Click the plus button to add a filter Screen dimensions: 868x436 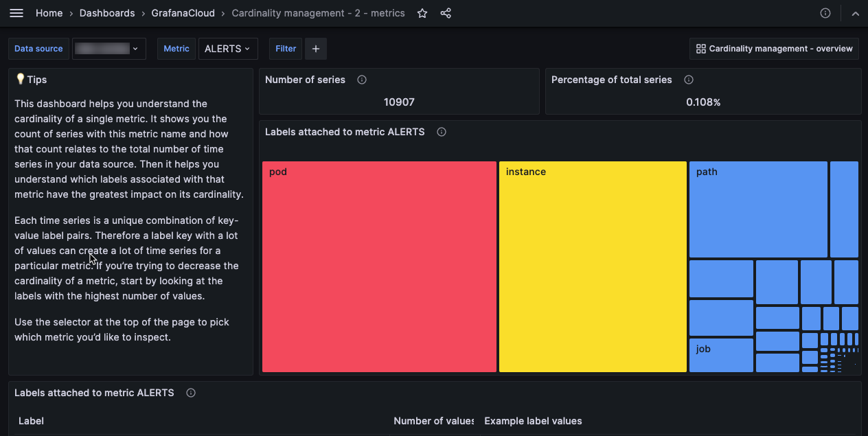click(315, 48)
